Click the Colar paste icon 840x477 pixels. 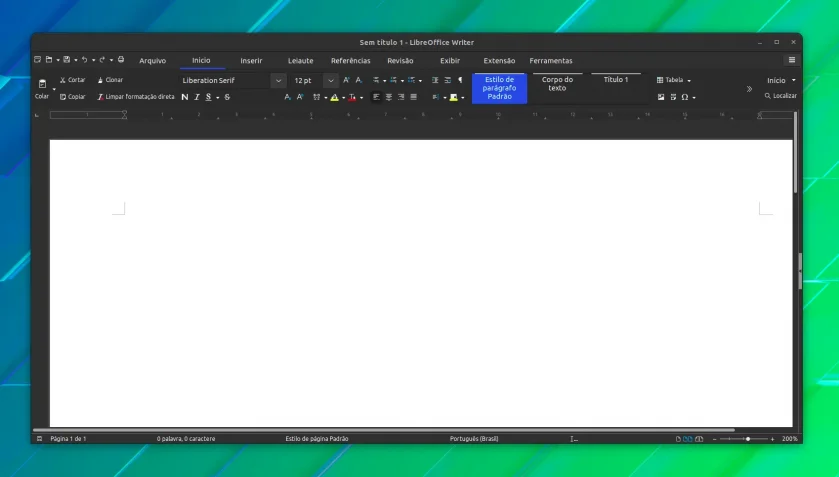(42, 84)
